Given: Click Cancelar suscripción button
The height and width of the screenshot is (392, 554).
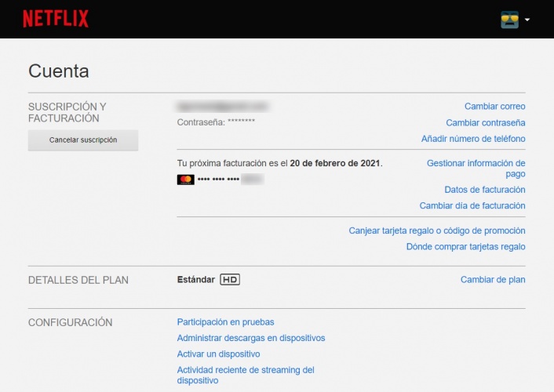Looking at the screenshot, I should (83, 140).
